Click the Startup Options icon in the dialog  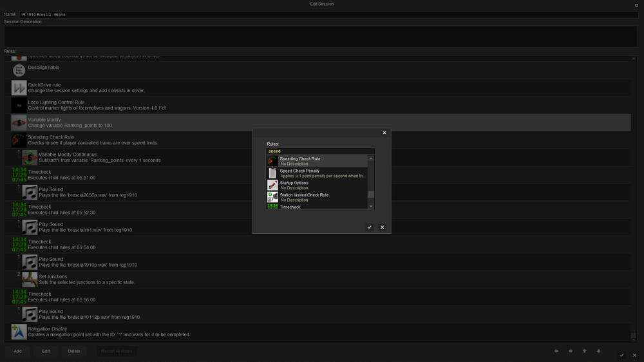point(272,185)
